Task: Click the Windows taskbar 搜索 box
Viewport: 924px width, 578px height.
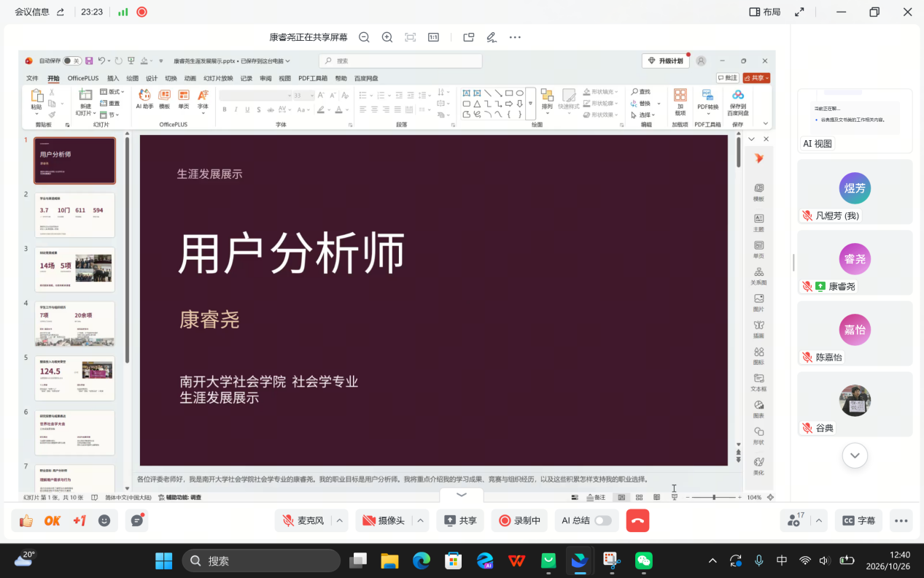Action: [x=261, y=560]
